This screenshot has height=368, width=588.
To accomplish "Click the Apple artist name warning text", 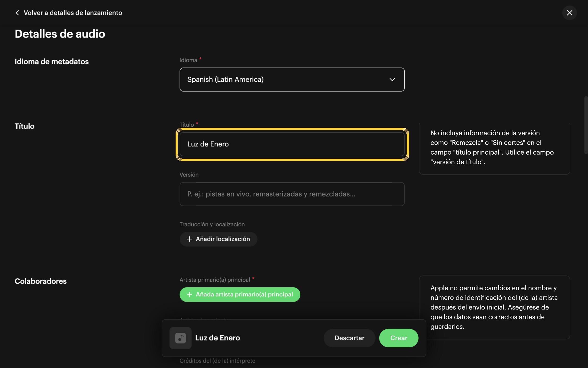I will point(494,307).
